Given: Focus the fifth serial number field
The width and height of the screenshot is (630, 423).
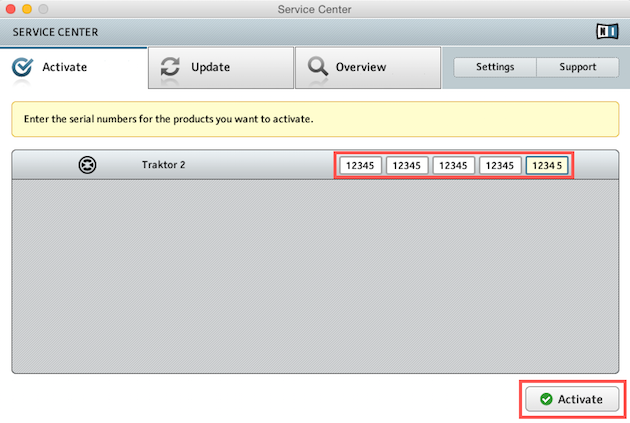Looking at the screenshot, I should click(547, 165).
